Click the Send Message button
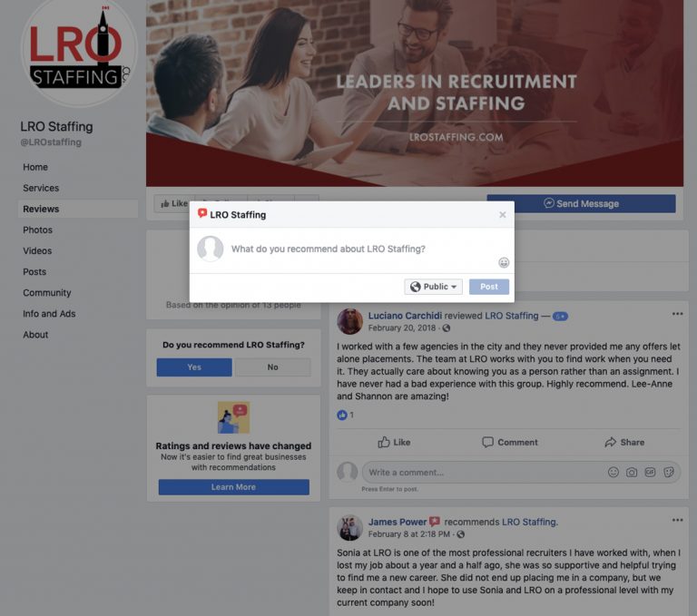Viewport: 697px width, 616px height. [582, 203]
